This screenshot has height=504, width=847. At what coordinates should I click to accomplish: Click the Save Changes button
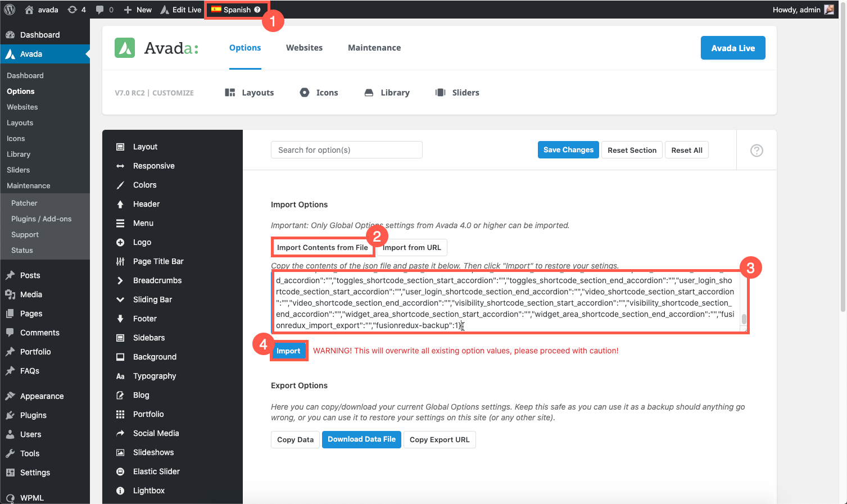pos(568,150)
